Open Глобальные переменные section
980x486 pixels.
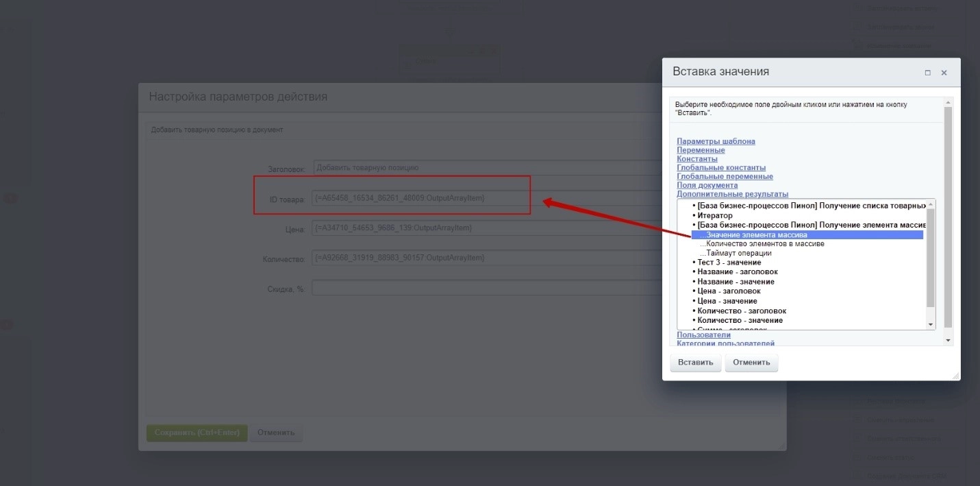point(725,177)
